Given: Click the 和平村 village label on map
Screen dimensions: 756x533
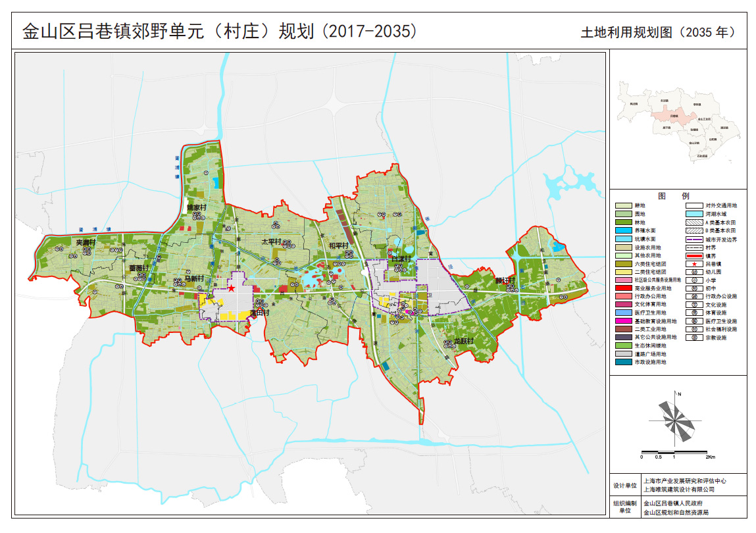Looking at the screenshot, I should [338, 246].
